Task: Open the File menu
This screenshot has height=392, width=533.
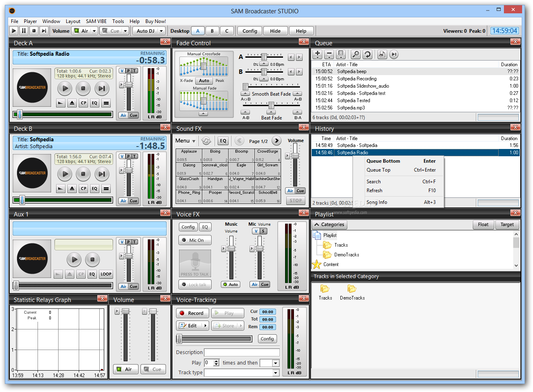Action: [15, 21]
